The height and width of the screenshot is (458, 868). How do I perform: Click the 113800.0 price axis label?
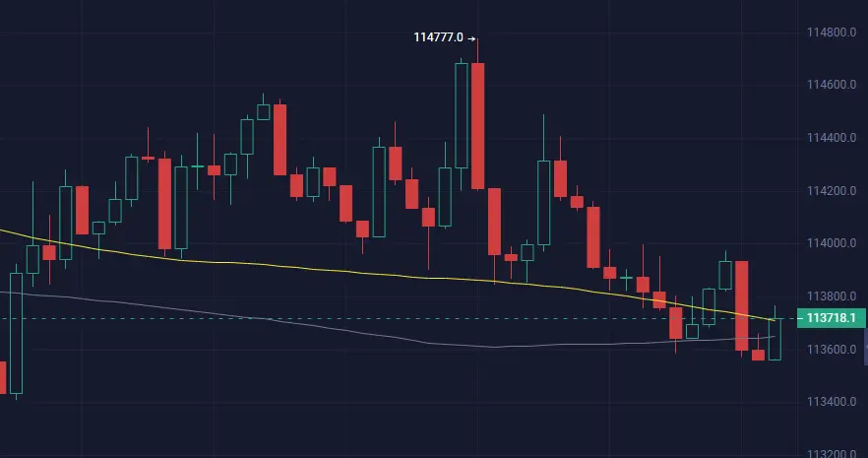click(x=832, y=296)
